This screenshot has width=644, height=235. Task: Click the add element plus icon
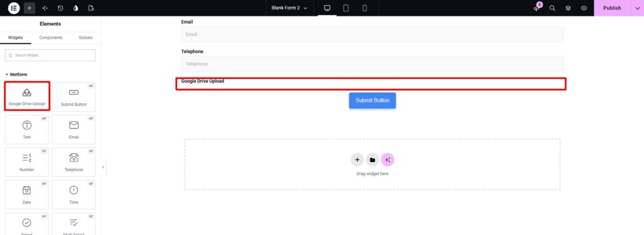29,8
